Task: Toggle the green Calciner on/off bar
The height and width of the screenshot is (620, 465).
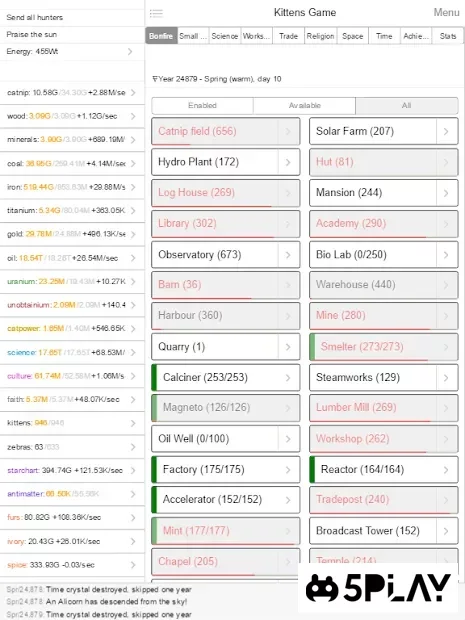Action: click(x=154, y=378)
